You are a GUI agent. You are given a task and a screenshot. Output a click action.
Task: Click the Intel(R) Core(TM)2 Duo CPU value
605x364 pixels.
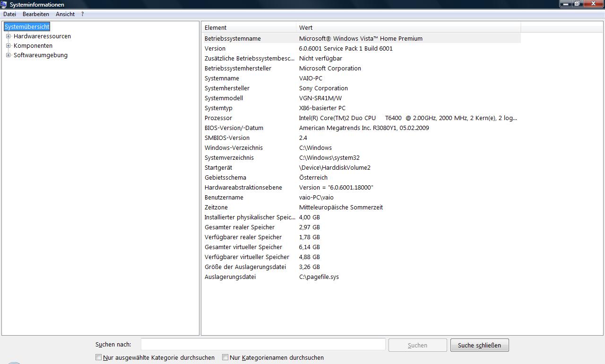click(x=408, y=118)
